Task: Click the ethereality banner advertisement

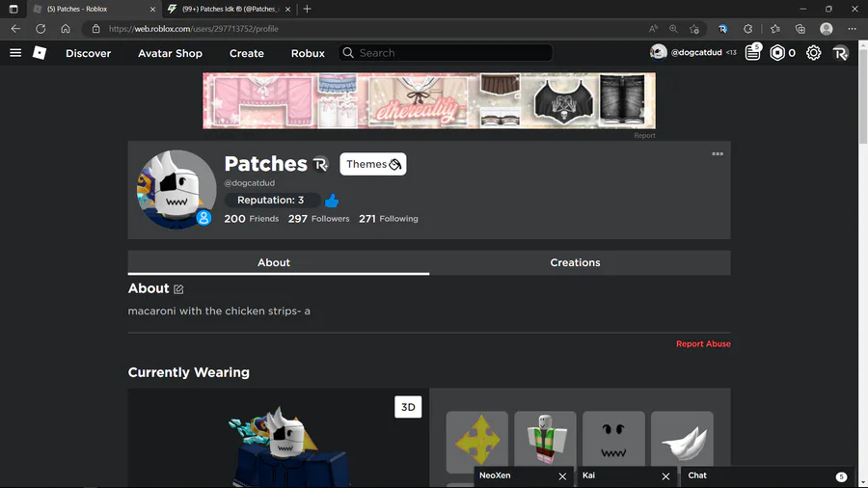Action: click(x=429, y=100)
